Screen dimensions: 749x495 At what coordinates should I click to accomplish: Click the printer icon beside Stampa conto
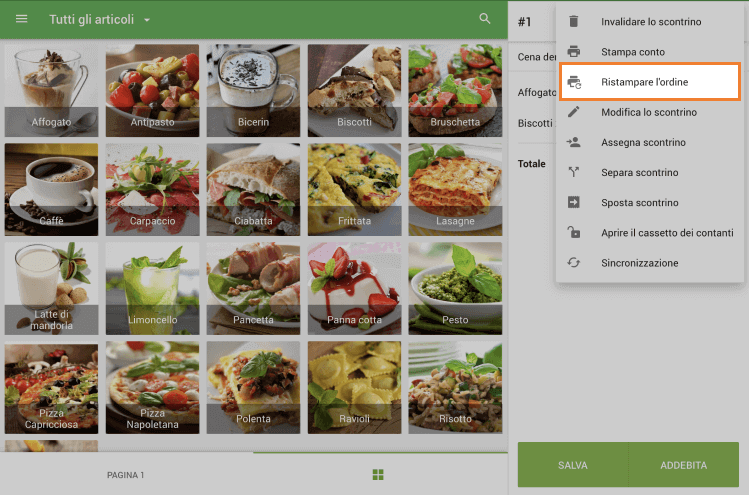[574, 52]
